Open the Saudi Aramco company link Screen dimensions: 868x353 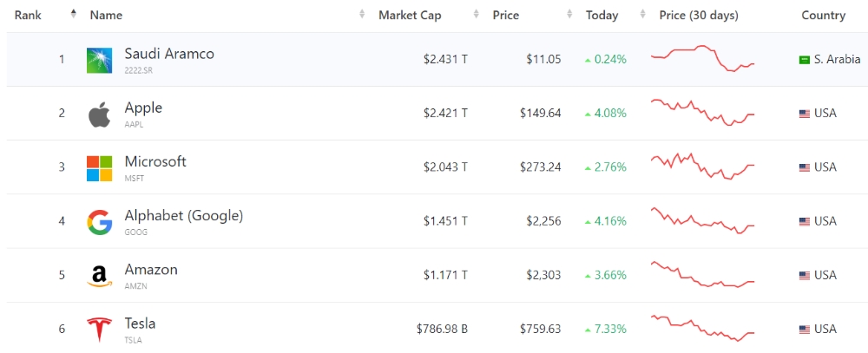tap(169, 54)
